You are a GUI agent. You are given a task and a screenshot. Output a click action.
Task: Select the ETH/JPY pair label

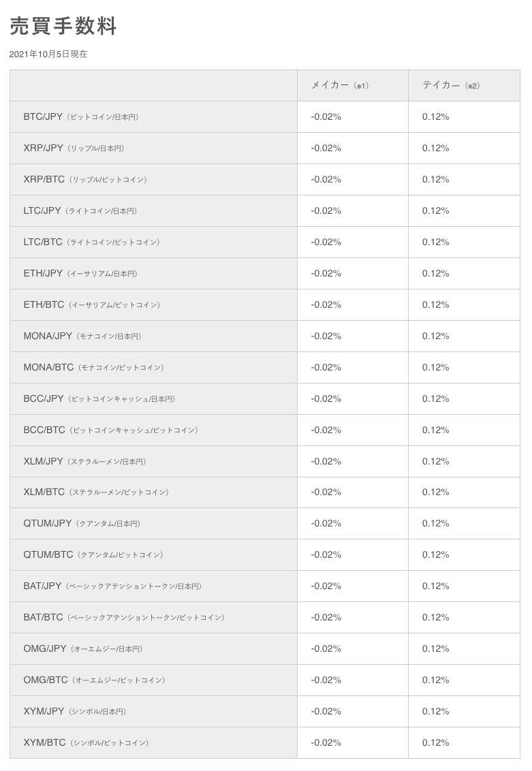point(80,273)
